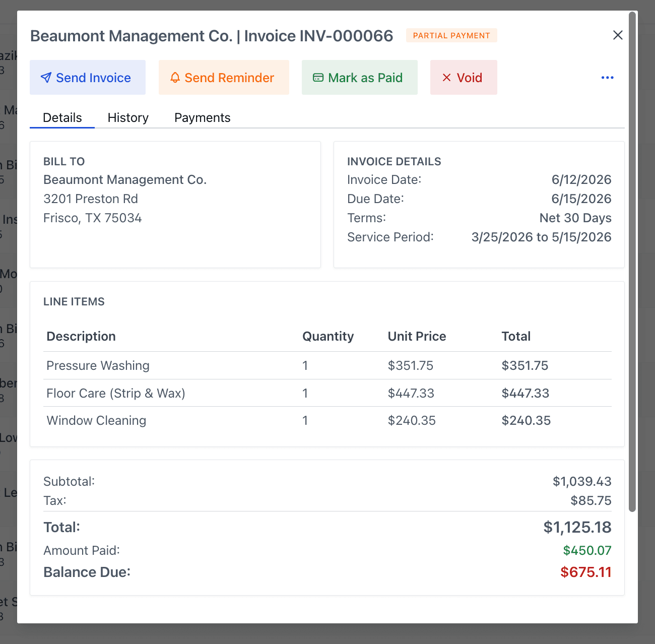Click Window Cleaning unit price $240.35

tap(412, 420)
